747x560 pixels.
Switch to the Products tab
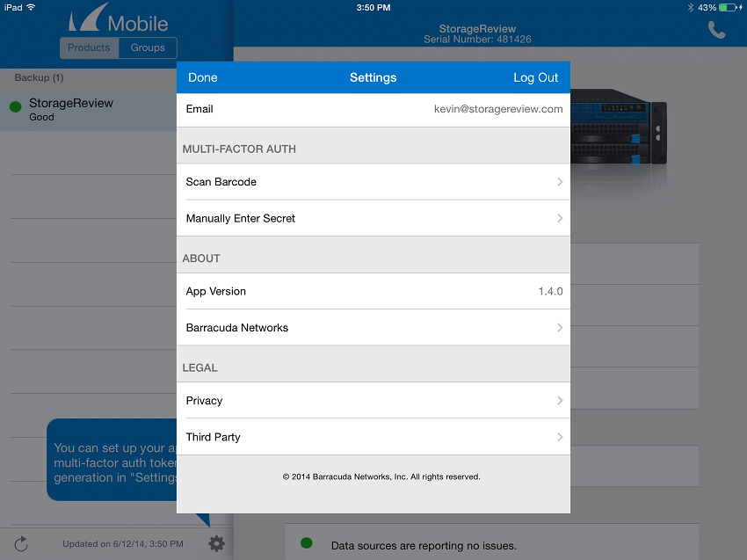tap(89, 47)
